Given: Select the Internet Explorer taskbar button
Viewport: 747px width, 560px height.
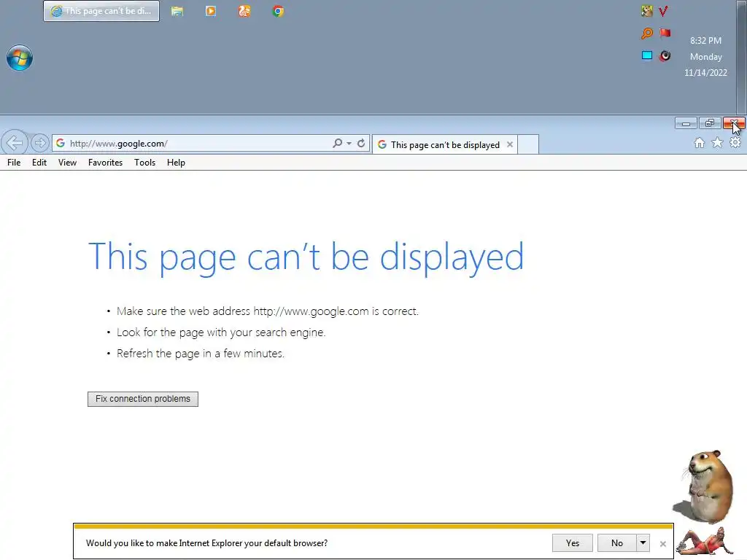Looking at the screenshot, I should point(101,11).
